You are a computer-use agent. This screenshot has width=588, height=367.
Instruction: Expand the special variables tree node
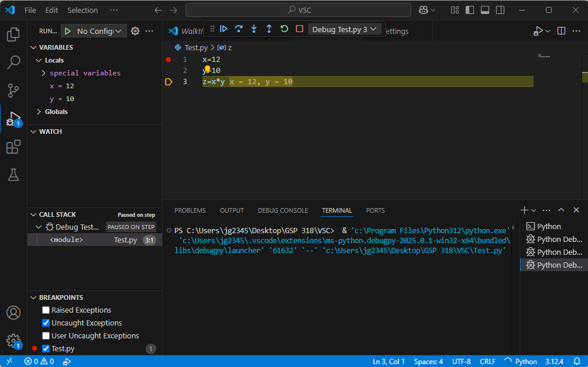coord(44,73)
